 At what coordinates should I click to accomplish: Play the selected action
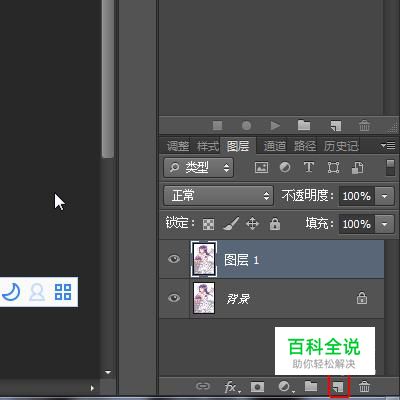[275, 126]
